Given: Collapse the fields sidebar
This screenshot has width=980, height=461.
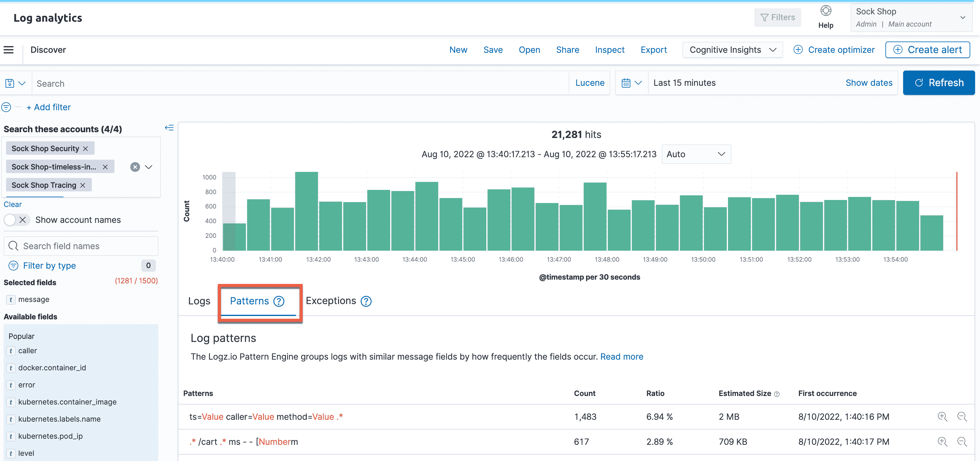Looking at the screenshot, I should point(169,128).
